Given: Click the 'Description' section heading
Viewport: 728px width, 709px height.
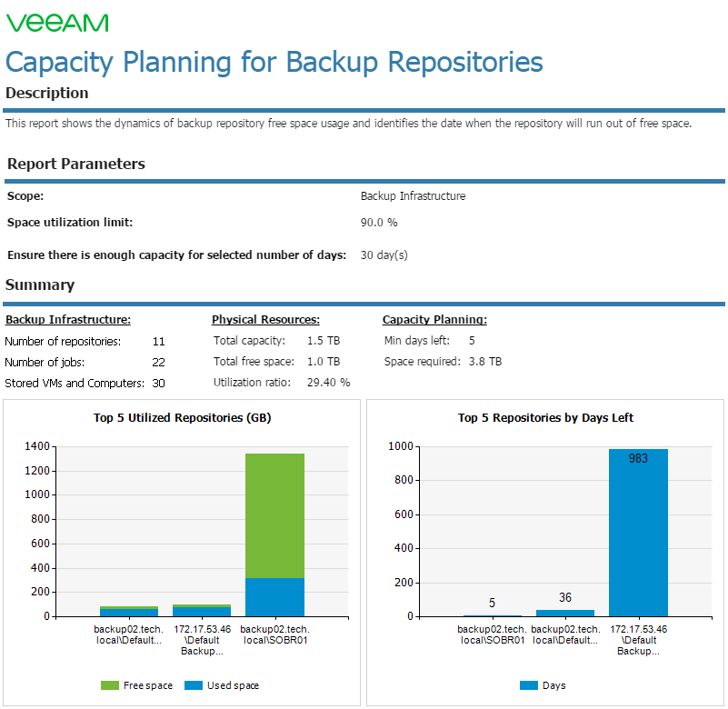Looking at the screenshot, I should (47, 93).
